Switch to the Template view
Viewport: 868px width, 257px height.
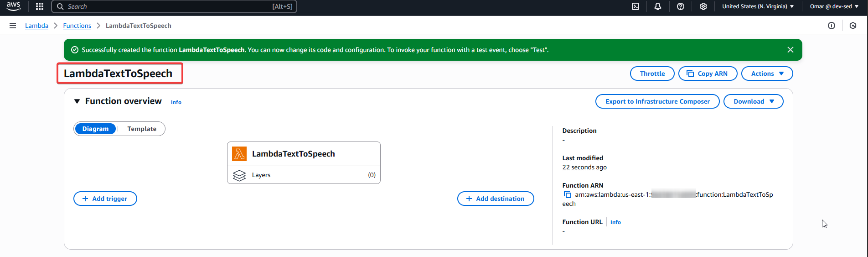pyautogui.click(x=142, y=129)
